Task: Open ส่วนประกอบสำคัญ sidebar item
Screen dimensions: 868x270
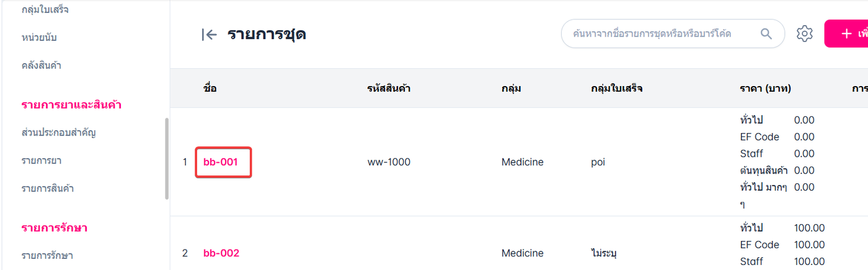Action: [x=58, y=133]
